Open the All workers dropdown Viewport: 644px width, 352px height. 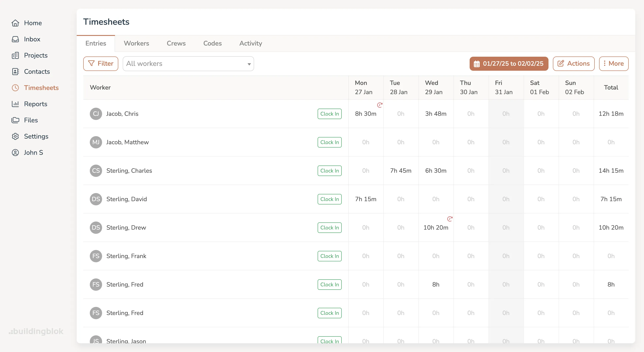[188, 63]
